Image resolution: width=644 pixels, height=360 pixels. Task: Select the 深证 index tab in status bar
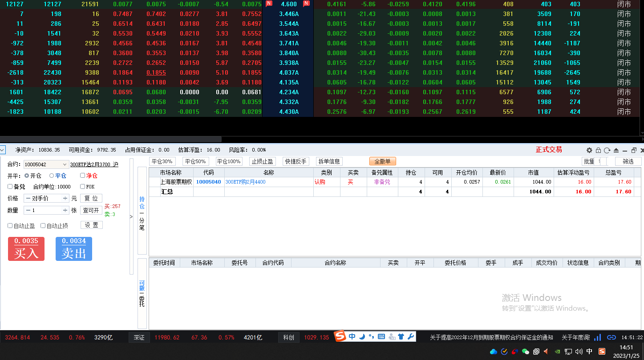(x=139, y=337)
